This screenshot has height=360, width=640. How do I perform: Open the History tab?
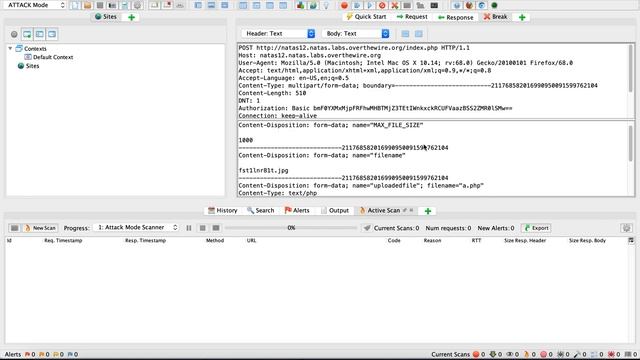click(222, 210)
